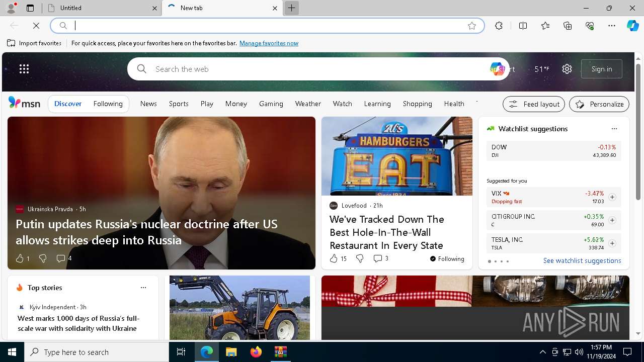Open the Sports category
Viewport: 644px width, 362px height.
tap(179, 104)
